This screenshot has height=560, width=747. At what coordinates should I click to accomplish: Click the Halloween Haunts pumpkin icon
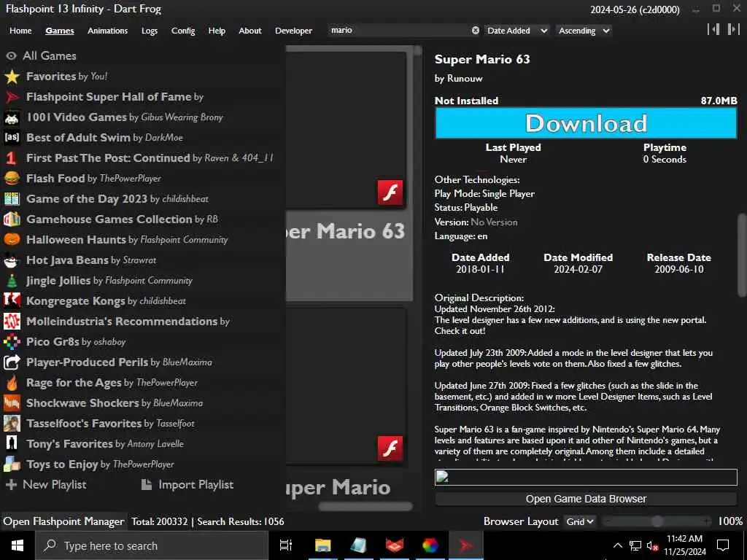tap(12, 239)
